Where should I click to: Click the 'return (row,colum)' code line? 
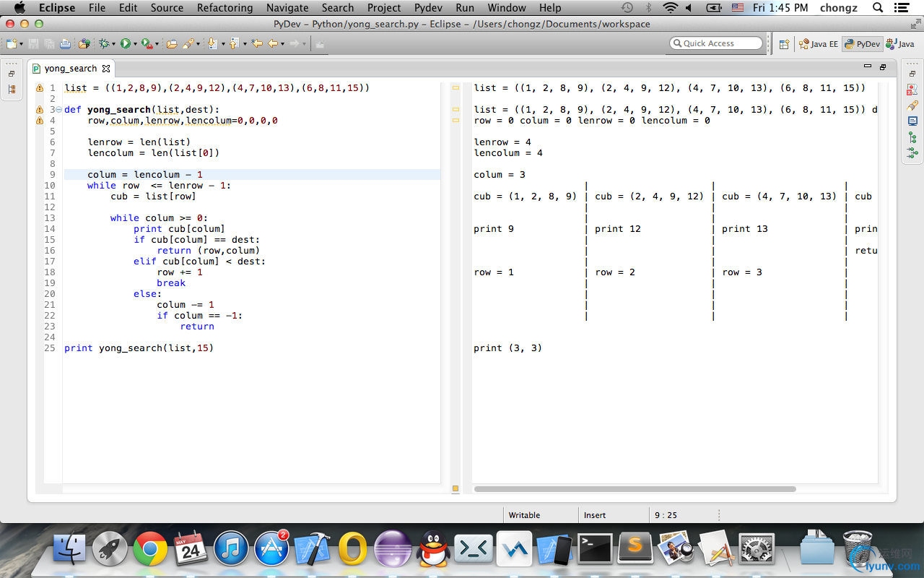(x=208, y=251)
